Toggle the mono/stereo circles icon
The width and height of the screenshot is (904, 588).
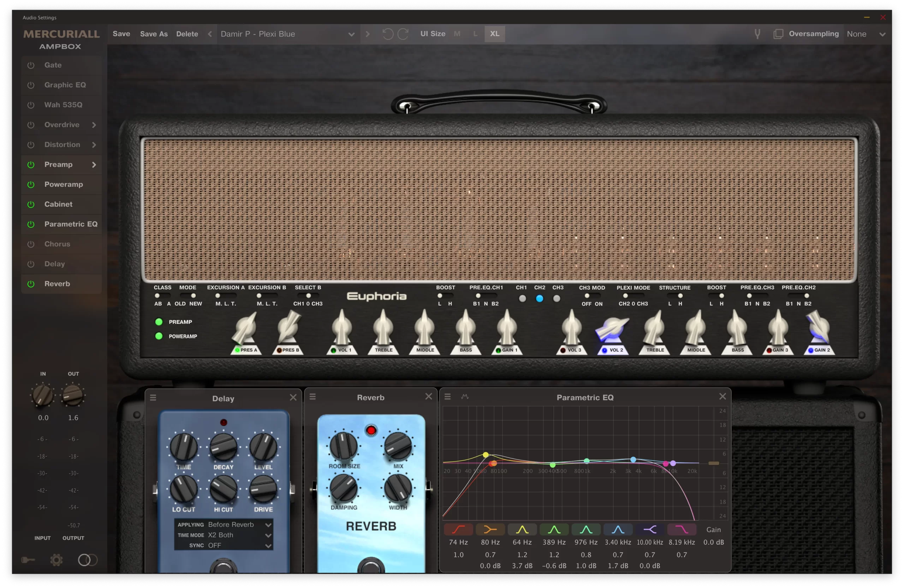[x=88, y=560]
